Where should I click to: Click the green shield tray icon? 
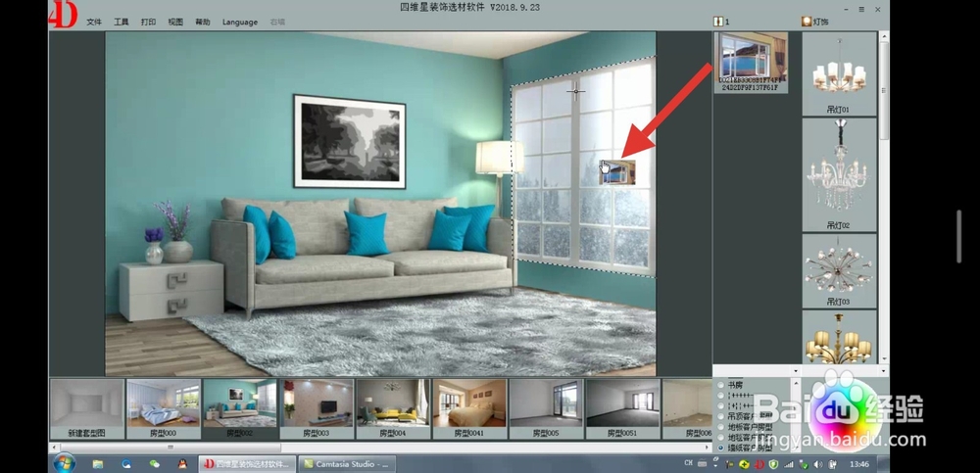pos(774,464)
